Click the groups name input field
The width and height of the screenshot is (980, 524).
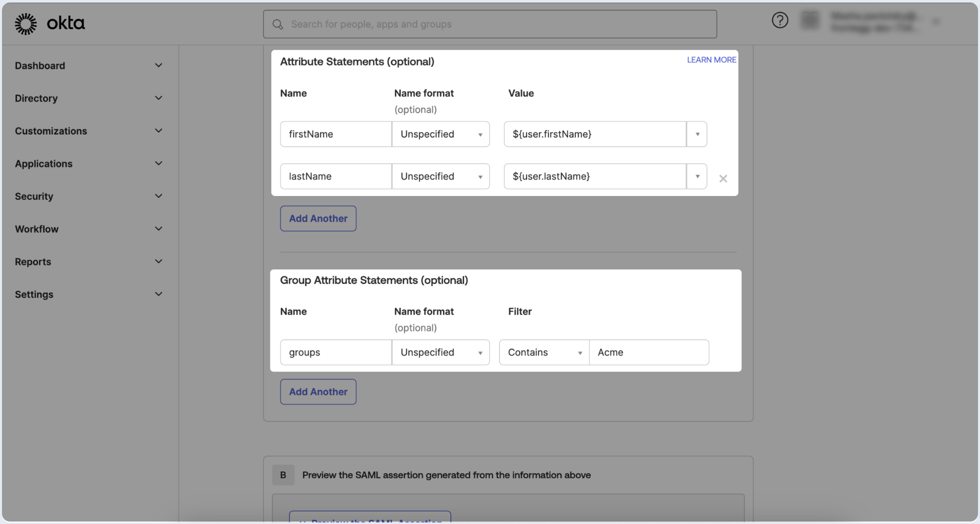coord(336,353)
